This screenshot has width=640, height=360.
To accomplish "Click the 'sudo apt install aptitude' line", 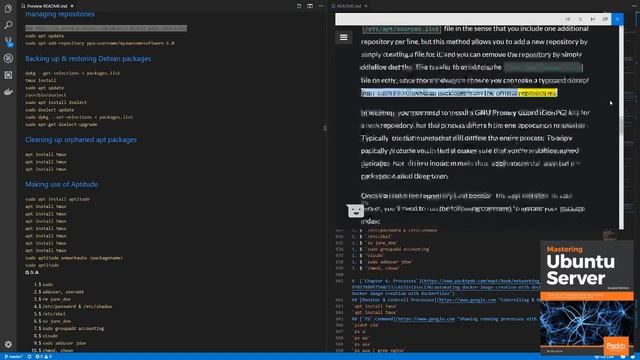I will 58,199.
